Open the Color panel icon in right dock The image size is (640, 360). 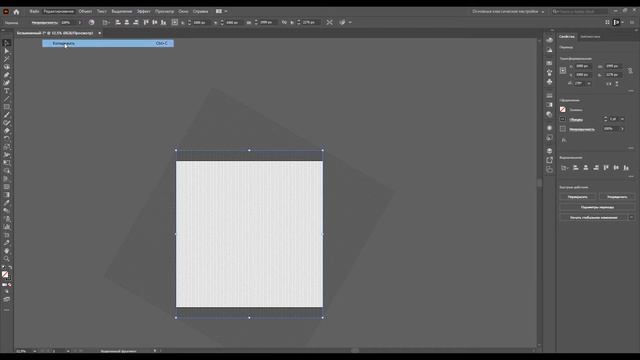pyautogui.click(x=549, y=40)
